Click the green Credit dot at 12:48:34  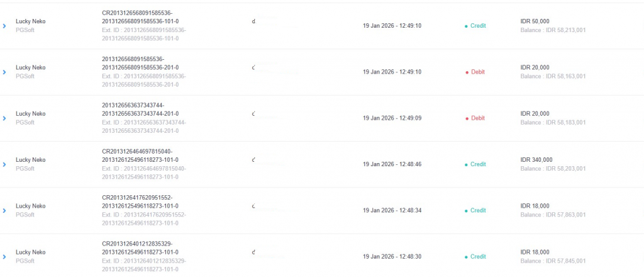[x=466, y=211]
